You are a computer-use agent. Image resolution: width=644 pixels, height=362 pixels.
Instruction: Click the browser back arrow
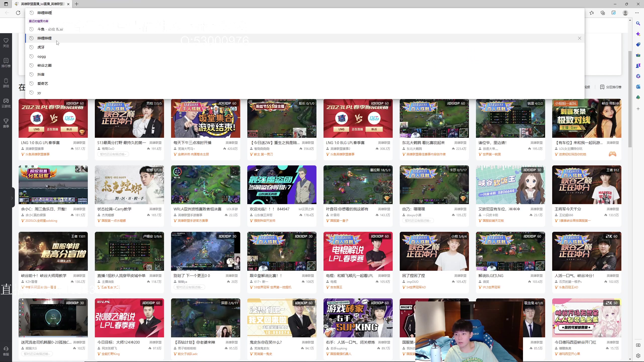(x=7, y=13)
